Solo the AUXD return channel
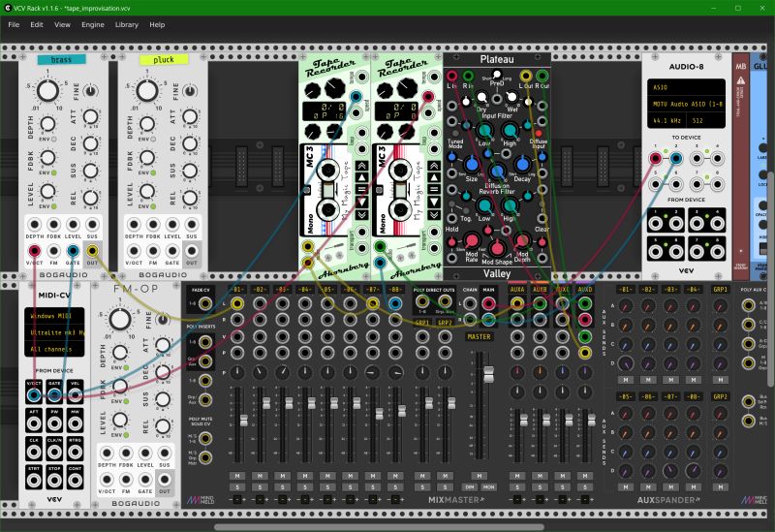 pyautogui.click(x=585, y=487)
